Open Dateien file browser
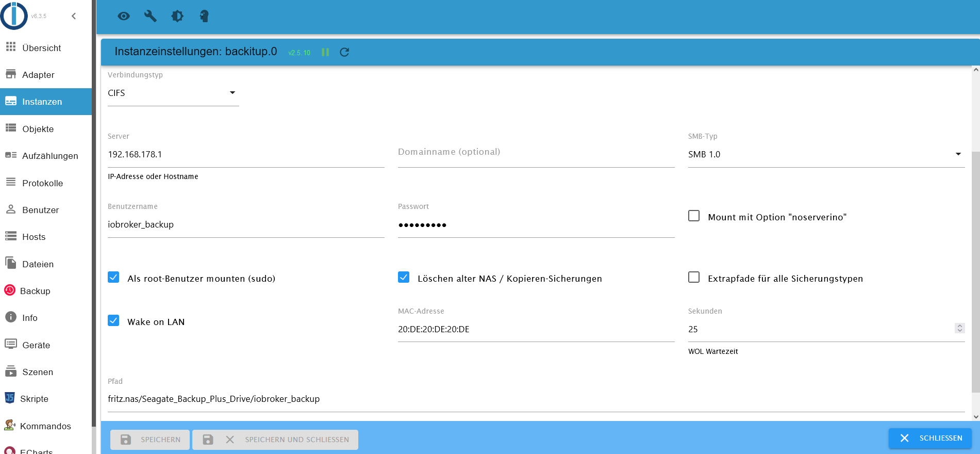980x454 pixels. tap(46, 264)
